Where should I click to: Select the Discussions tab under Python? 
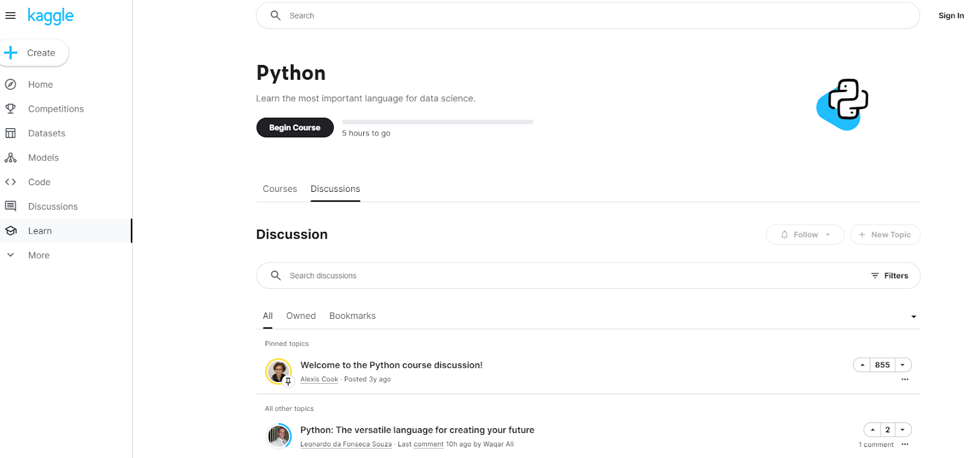point(335,189)
